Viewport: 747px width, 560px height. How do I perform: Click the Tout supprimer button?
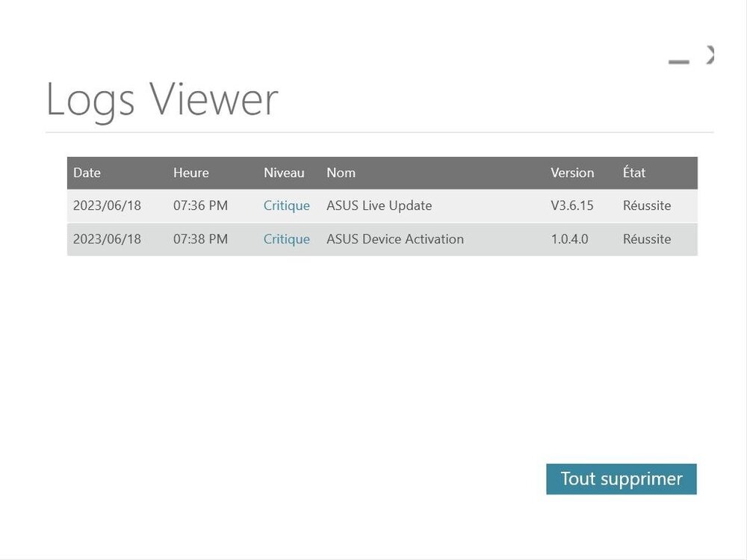coord(621,479)
